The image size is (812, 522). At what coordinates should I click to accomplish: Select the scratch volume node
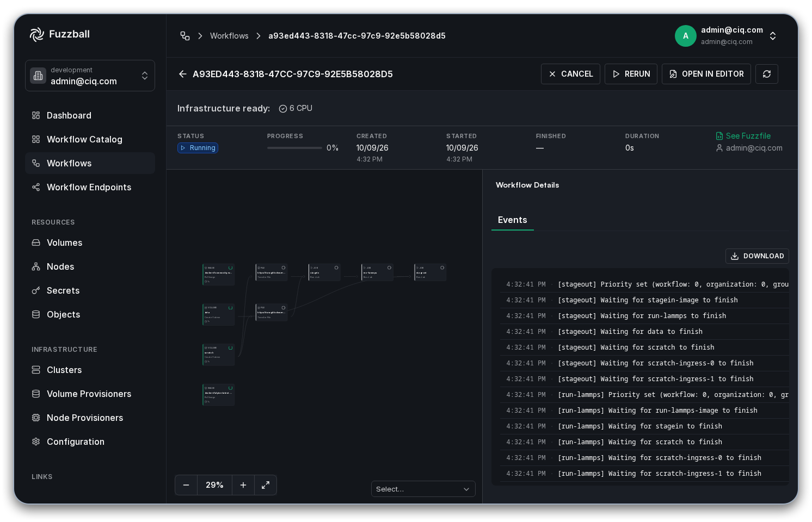click(x=218, y=355)
